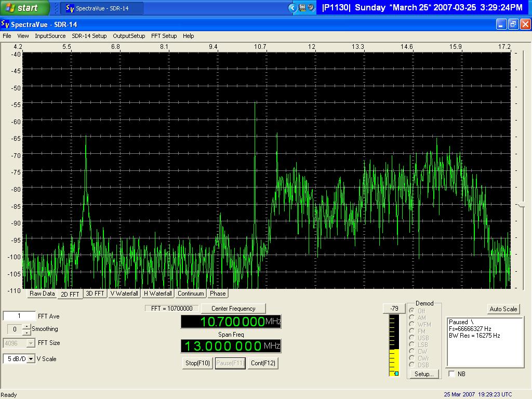Increase the Smoothing value with up arrow
Image resolution: width=532 pixels, height=399 pixels.
26,326
